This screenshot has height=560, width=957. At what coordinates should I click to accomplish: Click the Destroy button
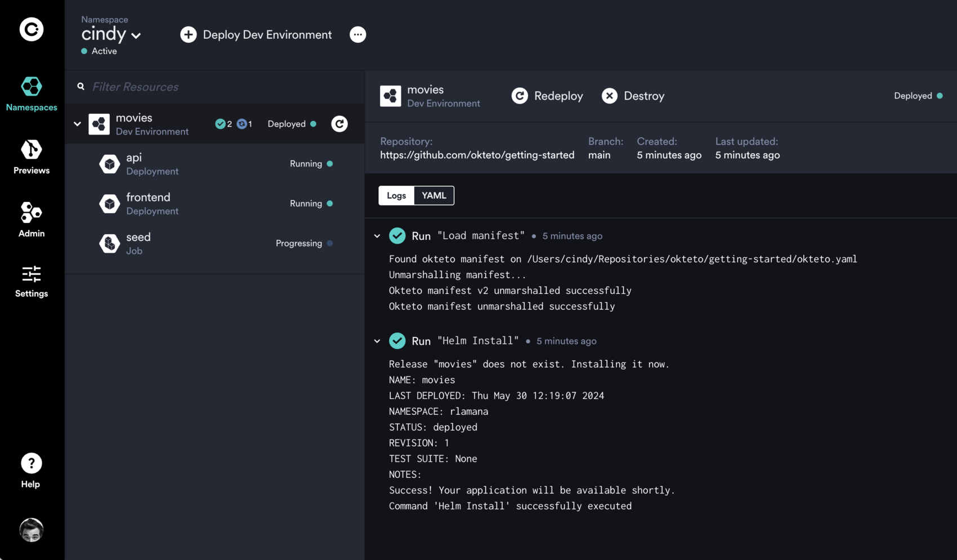(633, 96)
